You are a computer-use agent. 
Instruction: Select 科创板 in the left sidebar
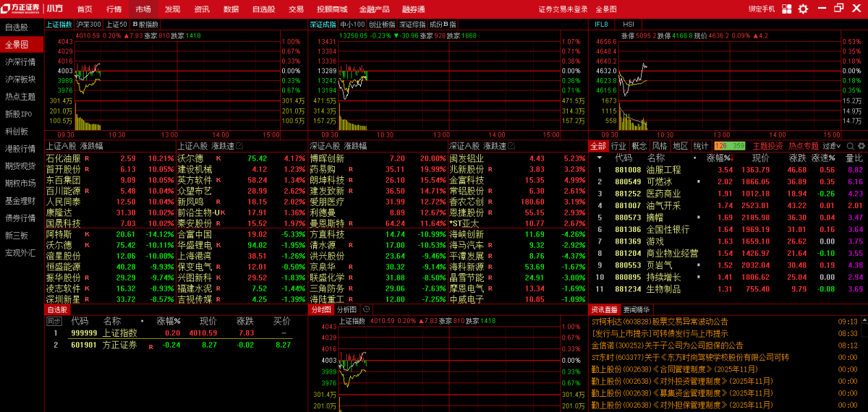coord(17,131)
